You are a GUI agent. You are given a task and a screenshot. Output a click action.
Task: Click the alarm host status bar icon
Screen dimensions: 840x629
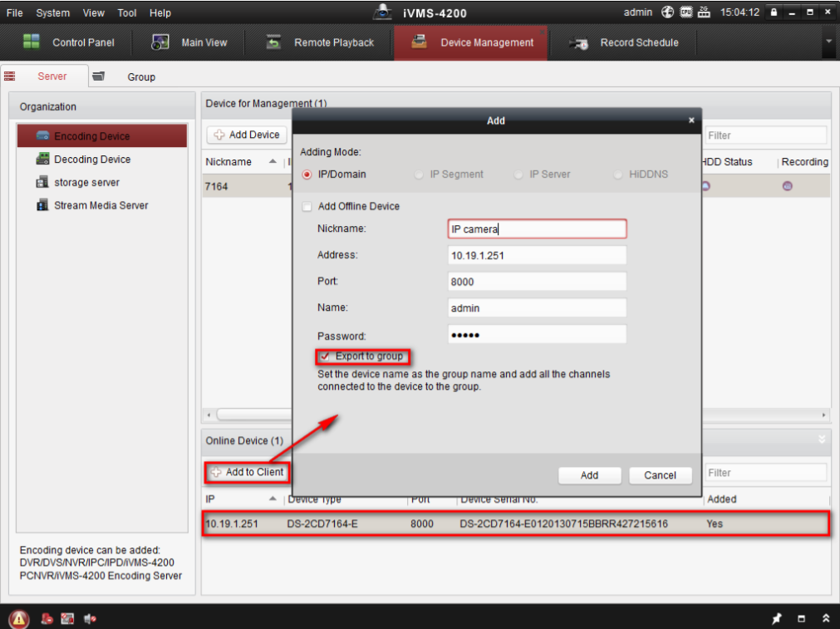click(x=47, y=619)
